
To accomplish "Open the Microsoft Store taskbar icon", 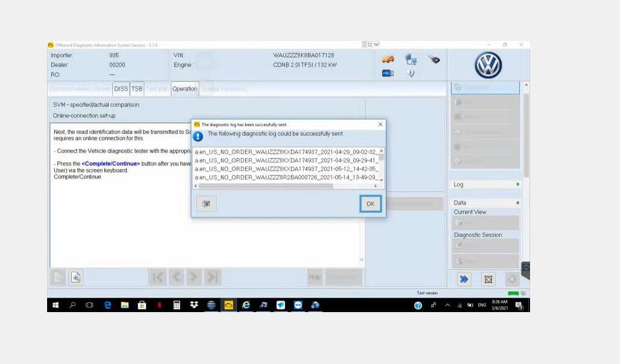I will [x=142, y=305].
